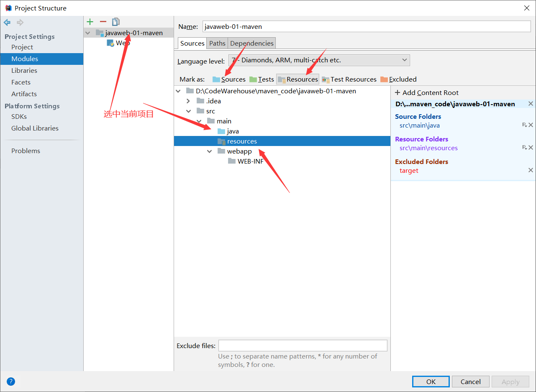The image size is (536, 392).
Task: Switch to the Sources tab
Action: (x=192, y=44)
